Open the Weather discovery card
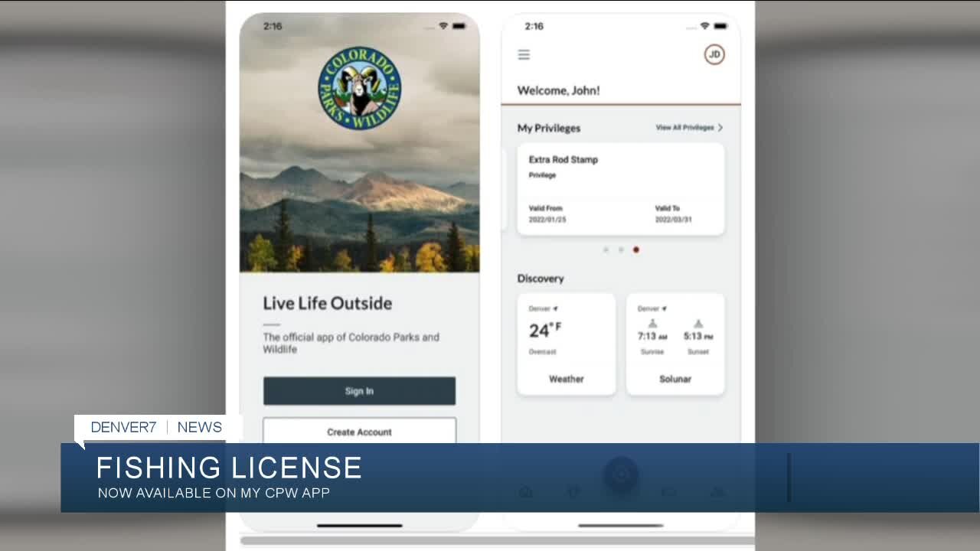Screen dimensions: 980x551 pos(566,344)
